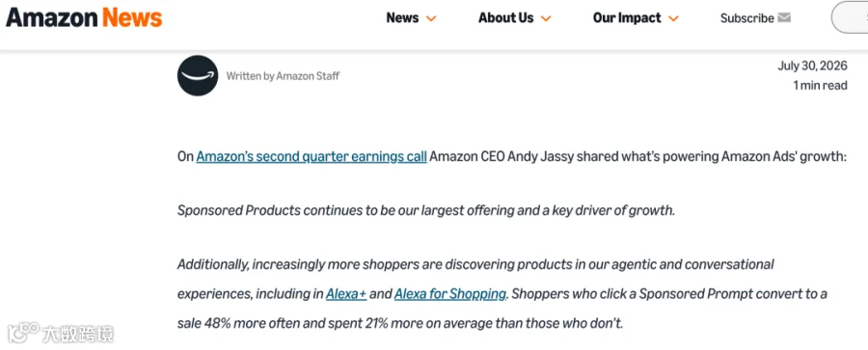Click the search field in header

click(x=850, y=17)
